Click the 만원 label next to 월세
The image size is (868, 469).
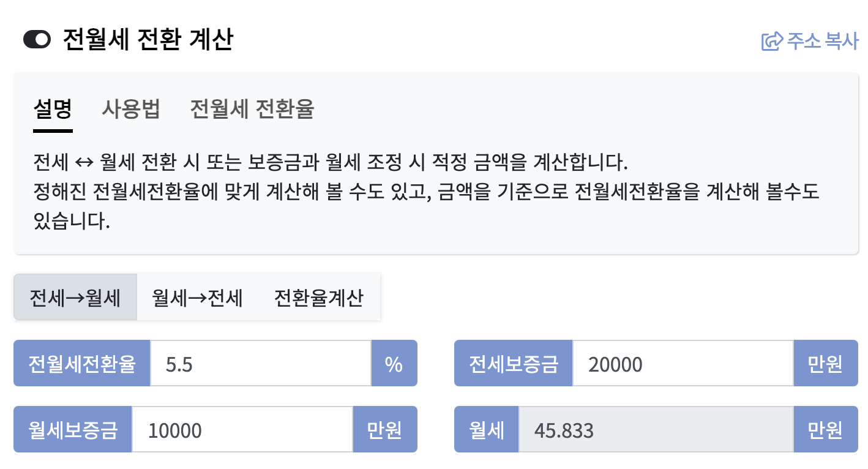(826, 429)
